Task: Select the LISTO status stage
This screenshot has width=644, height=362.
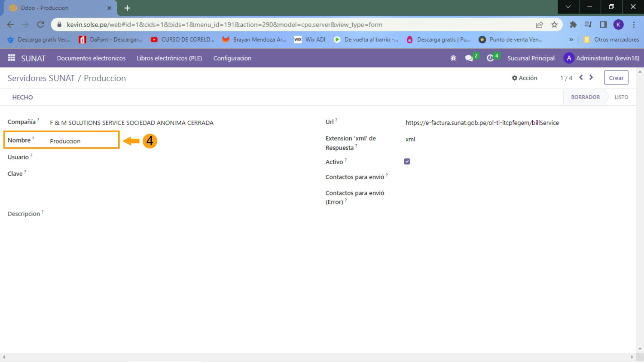Action: pyautogui.click(x=621, y=97)
